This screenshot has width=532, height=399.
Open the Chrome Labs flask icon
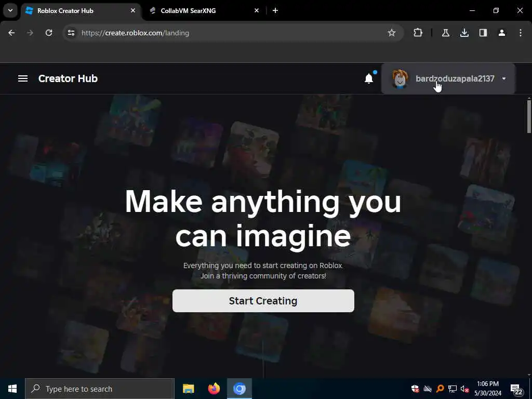(x=445, y=33)
